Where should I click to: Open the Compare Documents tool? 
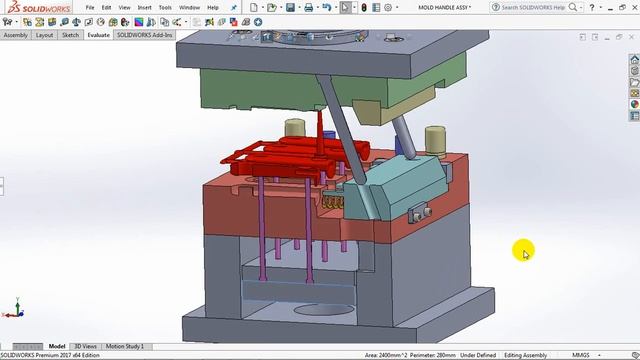click(x=164, y=22)
